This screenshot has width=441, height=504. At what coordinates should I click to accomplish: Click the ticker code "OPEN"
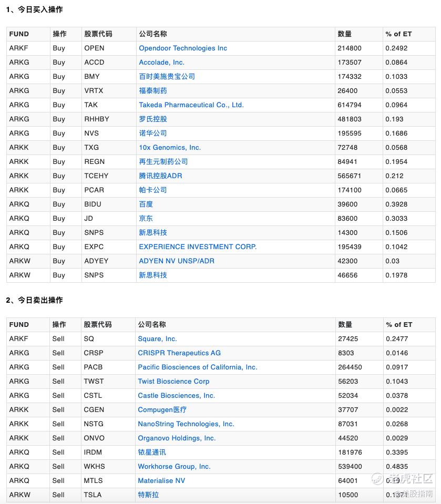pos(94,48)
